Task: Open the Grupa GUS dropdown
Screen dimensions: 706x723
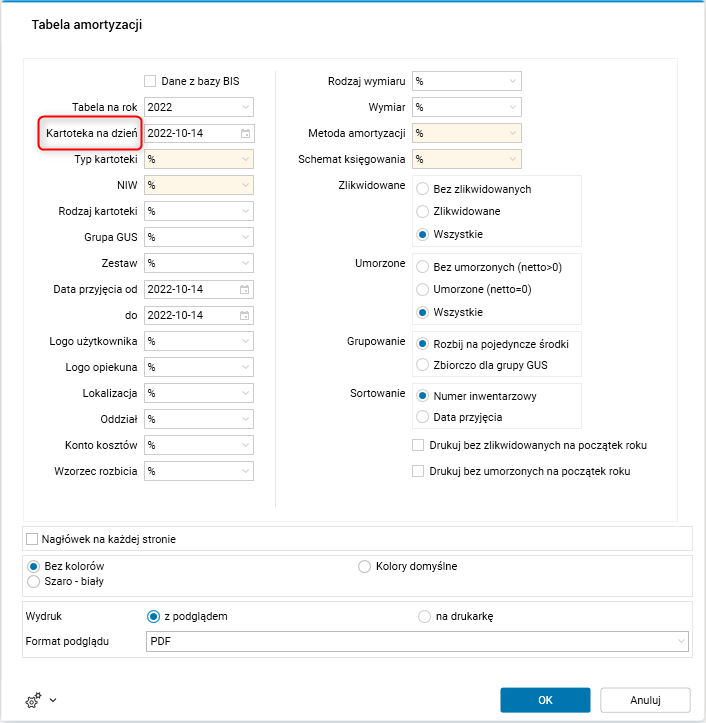Action: coord(245,237)
